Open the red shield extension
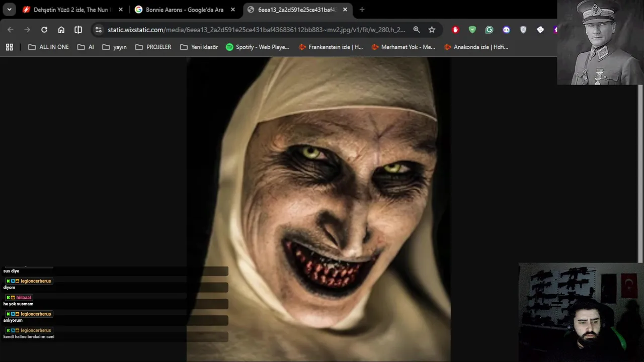Viewport: 644px width, 362px height. 455,30
